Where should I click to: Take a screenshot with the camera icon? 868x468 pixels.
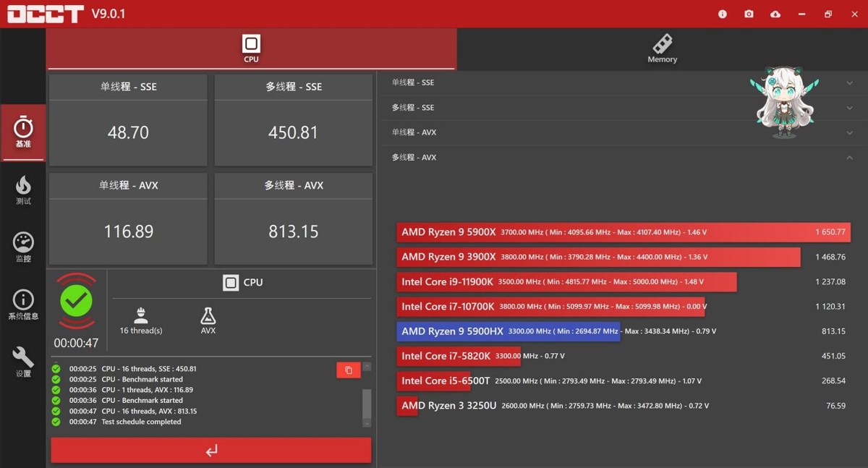click(x=749, y=13)
